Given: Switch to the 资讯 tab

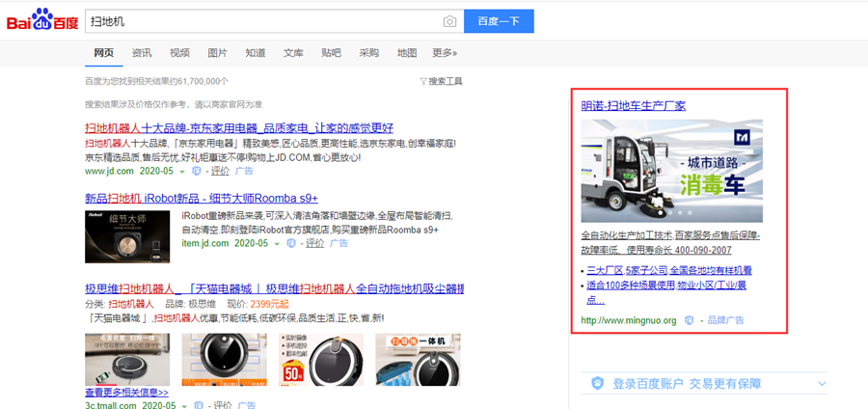Looking at the screenshot, I should coord(142,53).
